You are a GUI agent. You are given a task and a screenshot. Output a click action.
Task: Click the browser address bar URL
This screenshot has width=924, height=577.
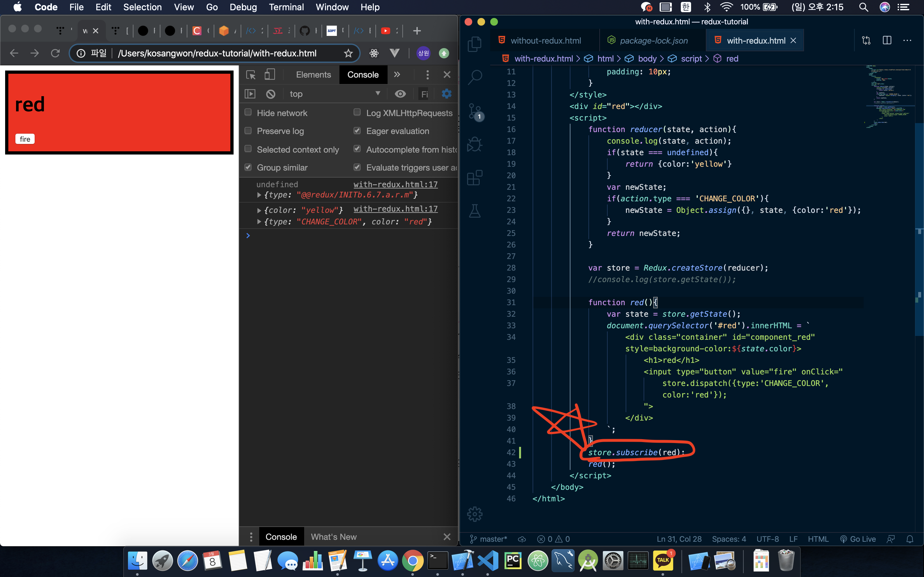coord(217,53)
